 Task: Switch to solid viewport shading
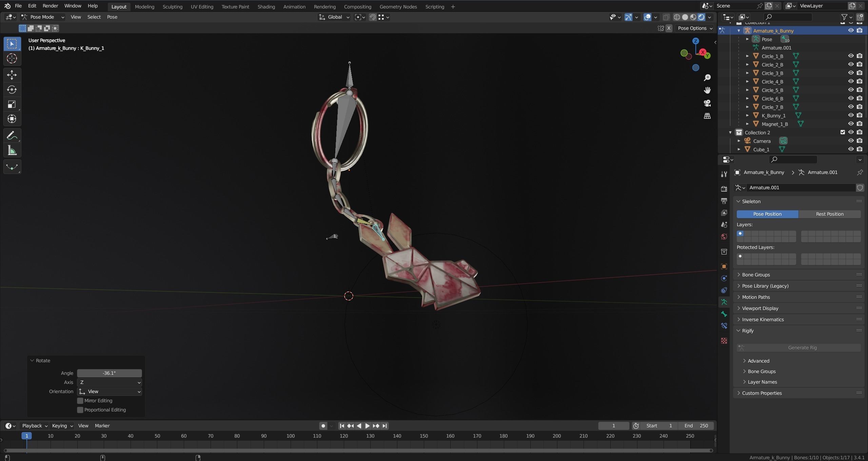685,17
